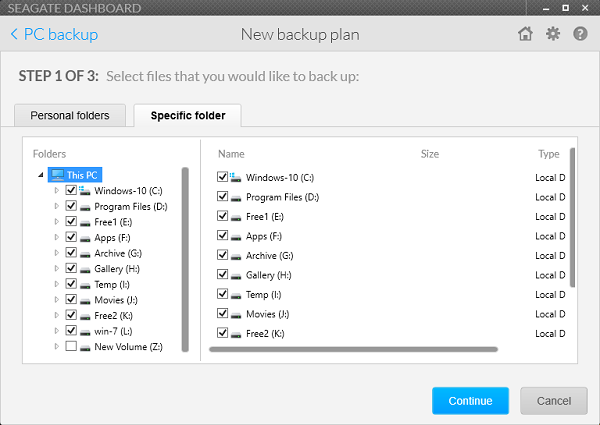This screenshot has width=600, height=425.
Task: Open the help question mark icon
Action: tap(580, 34)
